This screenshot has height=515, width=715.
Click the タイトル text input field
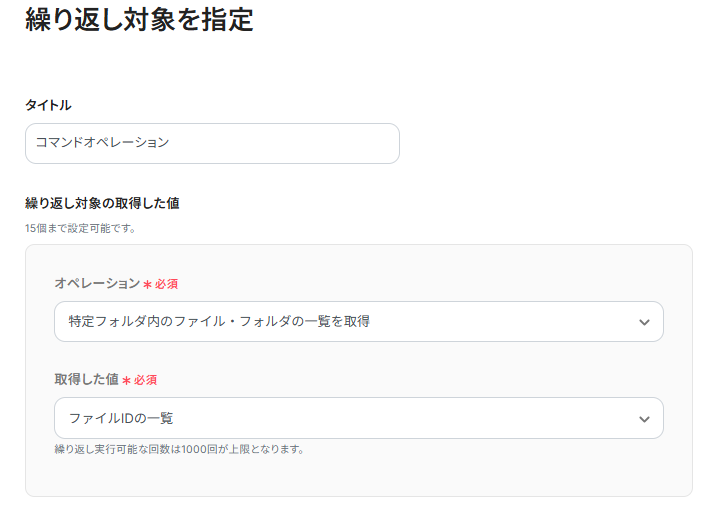click(x=212, y=143)
